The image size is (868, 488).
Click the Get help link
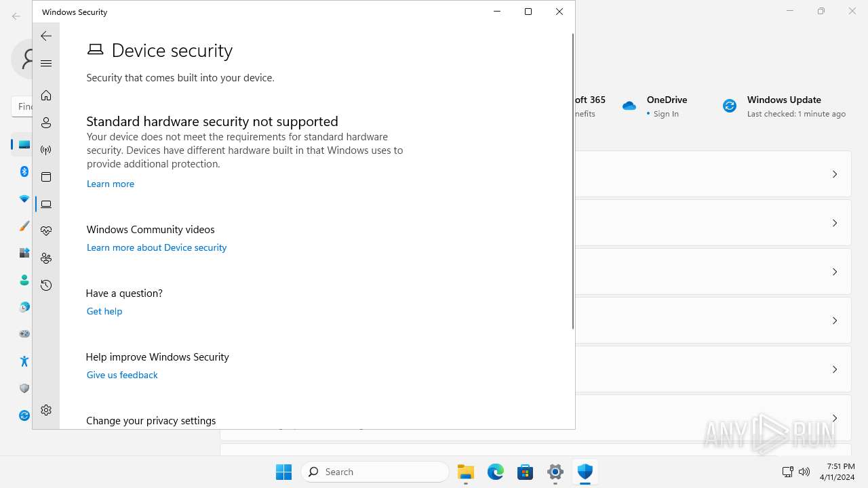coord(104,311)
